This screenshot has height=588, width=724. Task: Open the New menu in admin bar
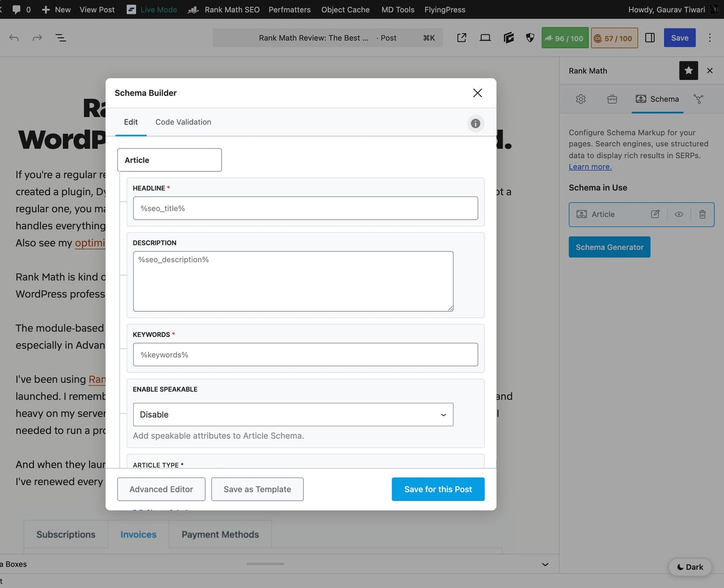pyautogui.click(x=56, y=10)
